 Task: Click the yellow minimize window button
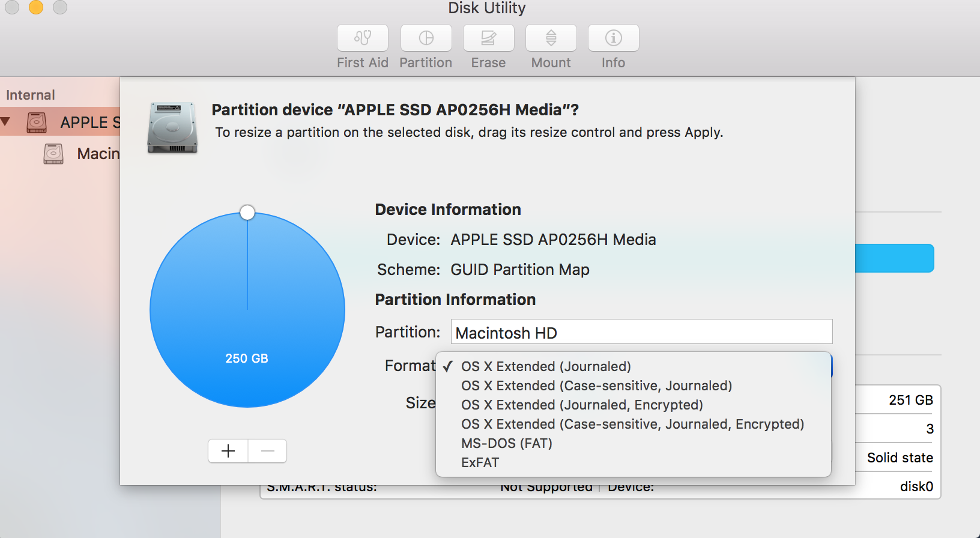click(x=36, y=7)
